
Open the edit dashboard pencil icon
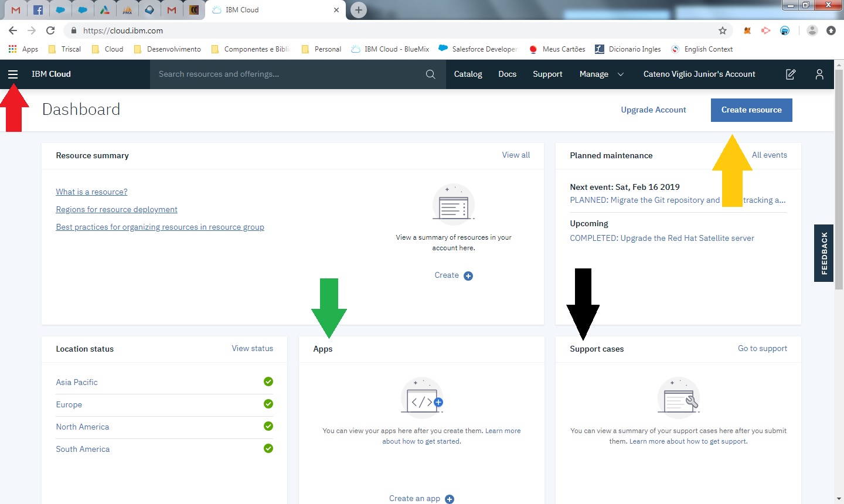[791, 74]
